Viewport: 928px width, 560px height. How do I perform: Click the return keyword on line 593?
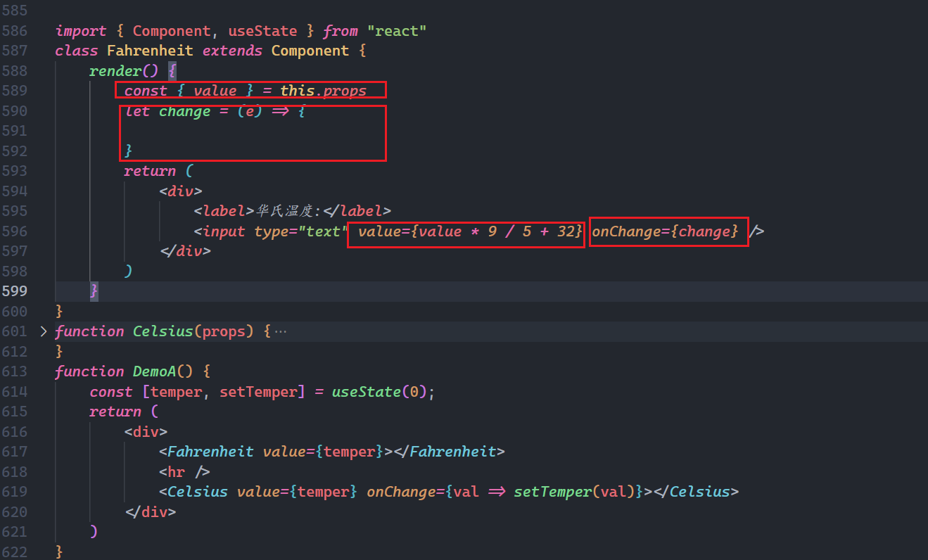pos(150,171)
